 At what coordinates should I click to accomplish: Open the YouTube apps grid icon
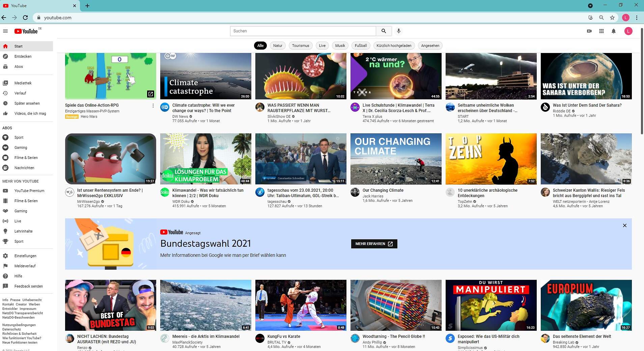tap(601, 31)
